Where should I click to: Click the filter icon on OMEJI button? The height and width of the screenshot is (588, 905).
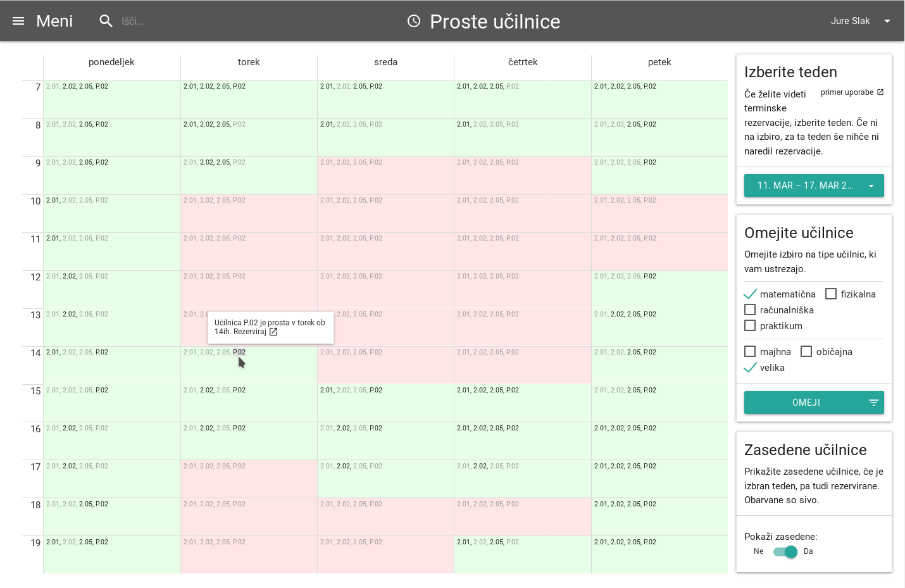pos(873,403)
